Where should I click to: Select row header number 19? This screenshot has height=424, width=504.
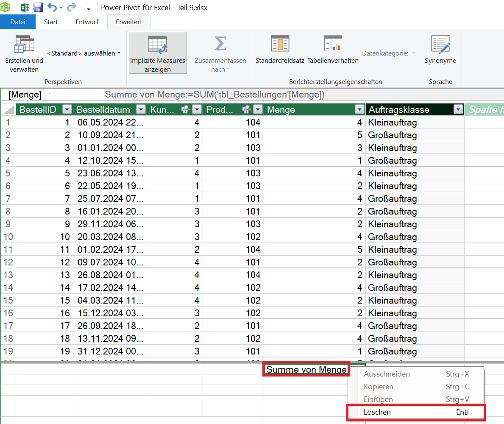pos(8,351)
